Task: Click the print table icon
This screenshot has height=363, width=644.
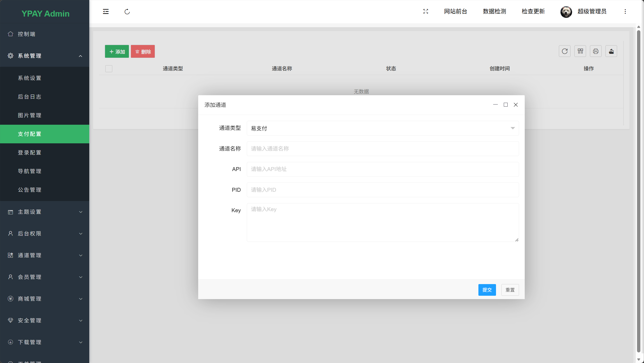Action: [596, 51]
